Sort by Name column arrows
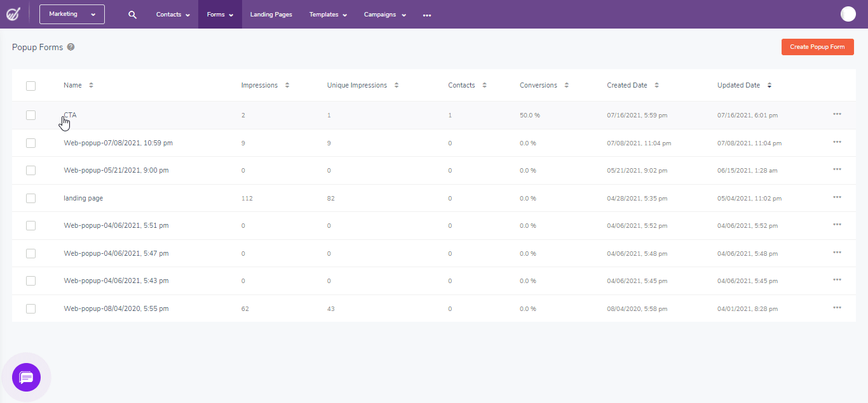The image size is (868, 403). click(x=91, y=85)
